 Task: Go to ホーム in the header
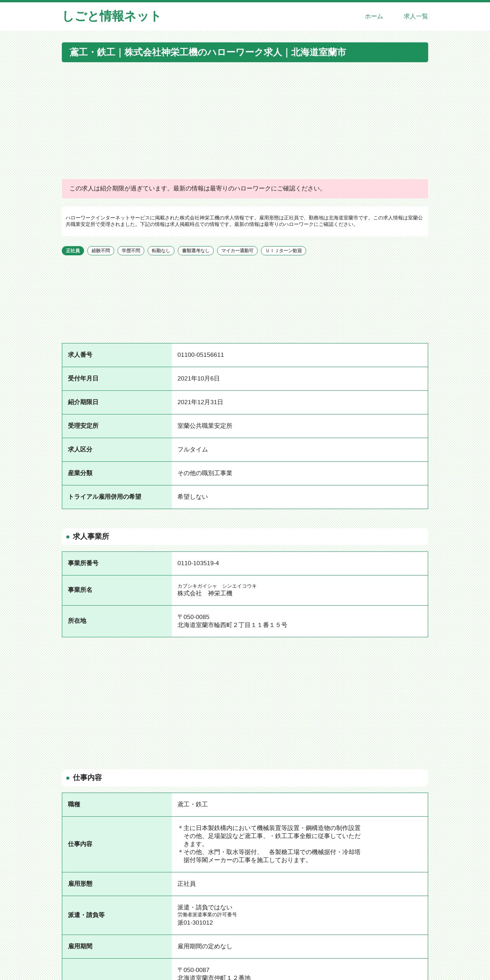[x=374, y=16]
